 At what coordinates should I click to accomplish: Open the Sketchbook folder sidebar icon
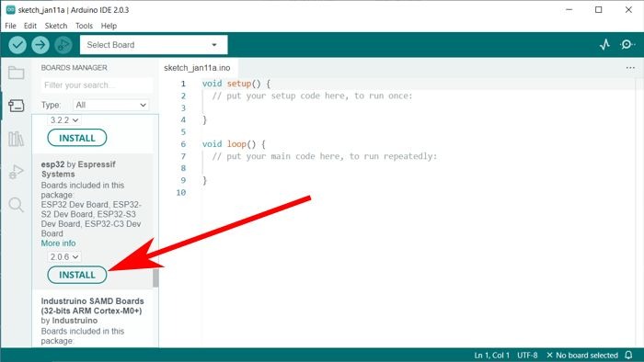coord(17,73)
